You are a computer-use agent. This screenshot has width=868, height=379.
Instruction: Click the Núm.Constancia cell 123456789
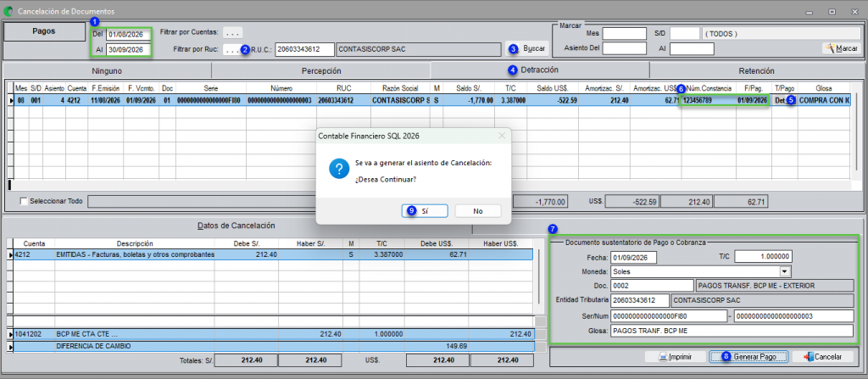coord(708,100)
